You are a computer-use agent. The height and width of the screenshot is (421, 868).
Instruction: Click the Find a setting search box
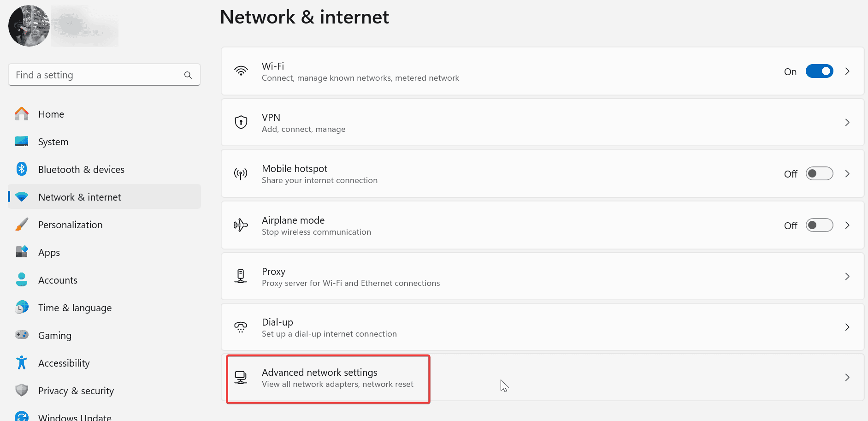point(97,75)
